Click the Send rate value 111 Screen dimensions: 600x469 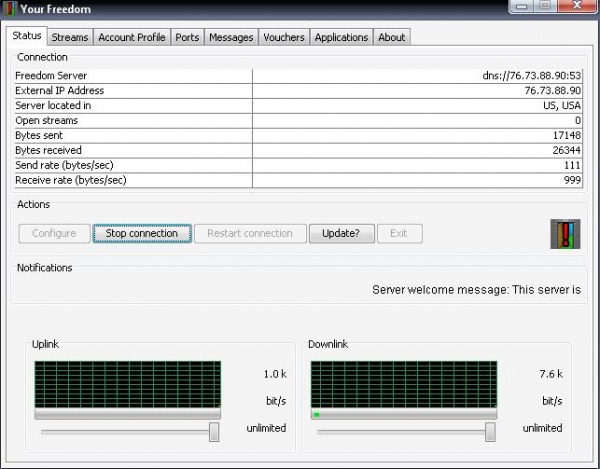coord(572,165)
